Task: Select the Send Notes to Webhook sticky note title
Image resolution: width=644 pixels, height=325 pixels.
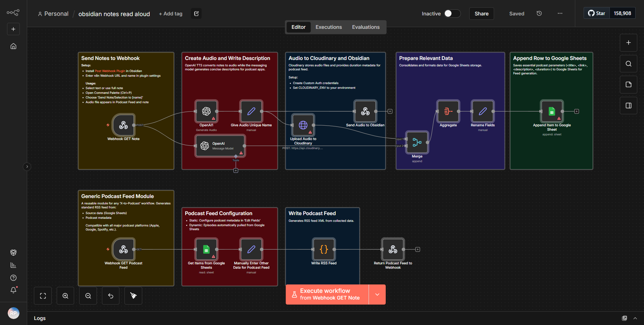Action: tap(110, 58)
